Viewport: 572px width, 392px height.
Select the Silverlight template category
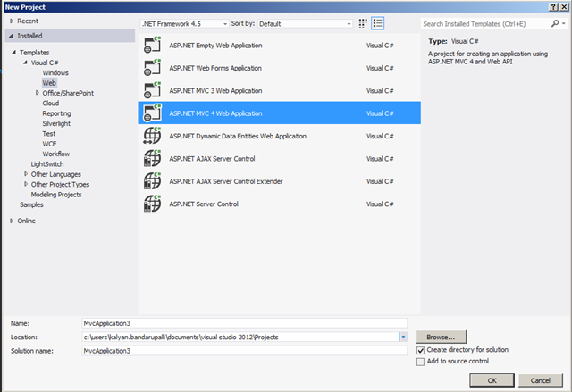[x=56, y=123]
